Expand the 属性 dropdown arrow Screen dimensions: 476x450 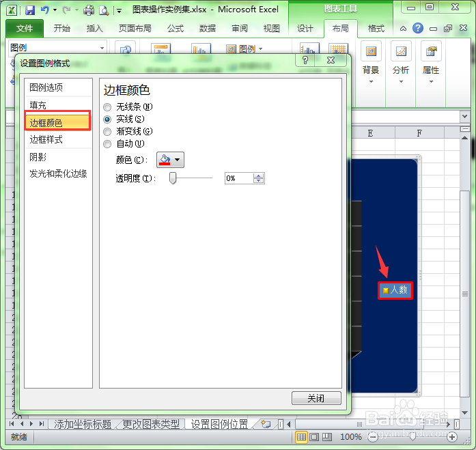pyautogui.click(x=431, y=82)
